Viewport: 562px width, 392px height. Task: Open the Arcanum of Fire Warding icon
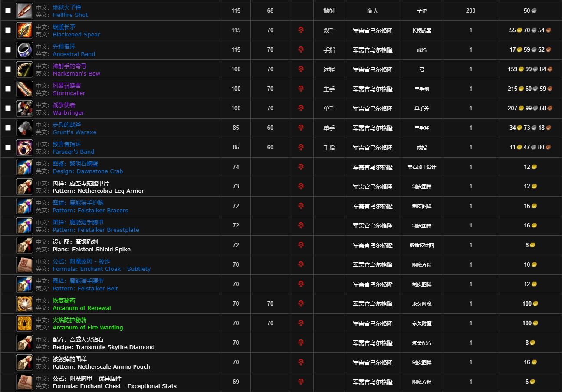click(x=25, y=323)
